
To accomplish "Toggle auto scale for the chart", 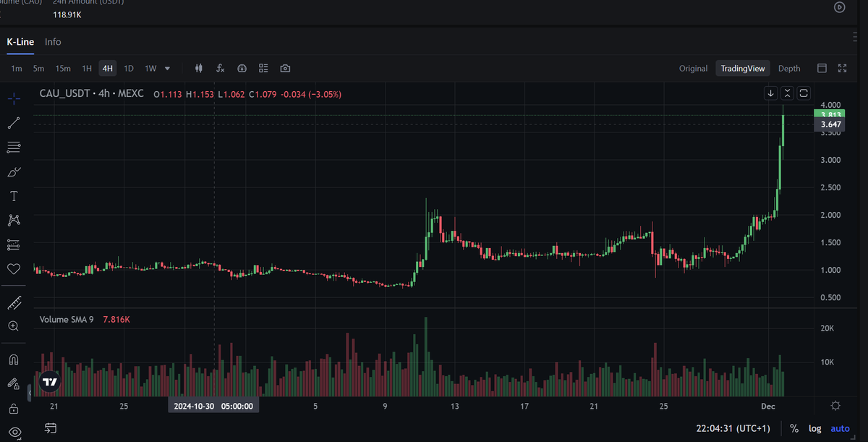I will 841,428.
